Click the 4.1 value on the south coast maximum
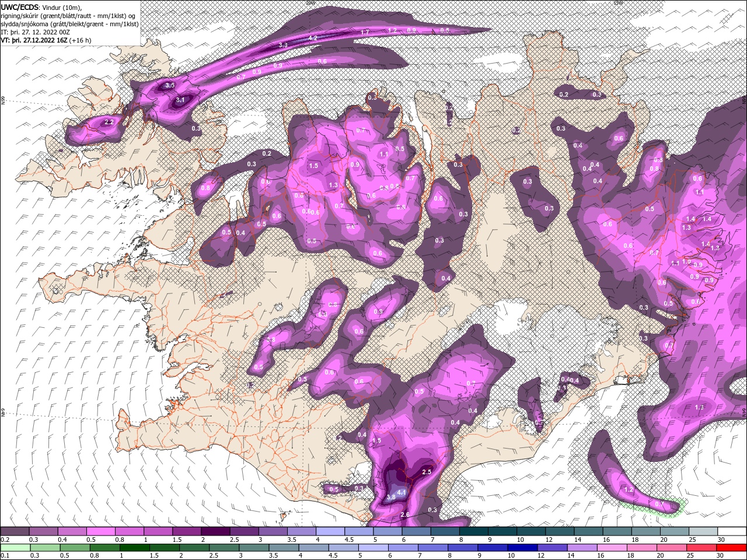 click(402, 493)
